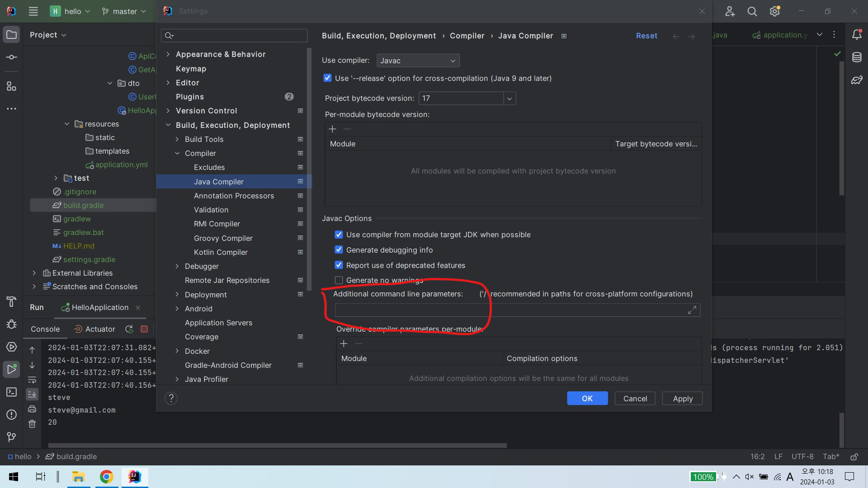Click the settings help question mark
Screen dimensions: 868x488
[x=171, y=398]
